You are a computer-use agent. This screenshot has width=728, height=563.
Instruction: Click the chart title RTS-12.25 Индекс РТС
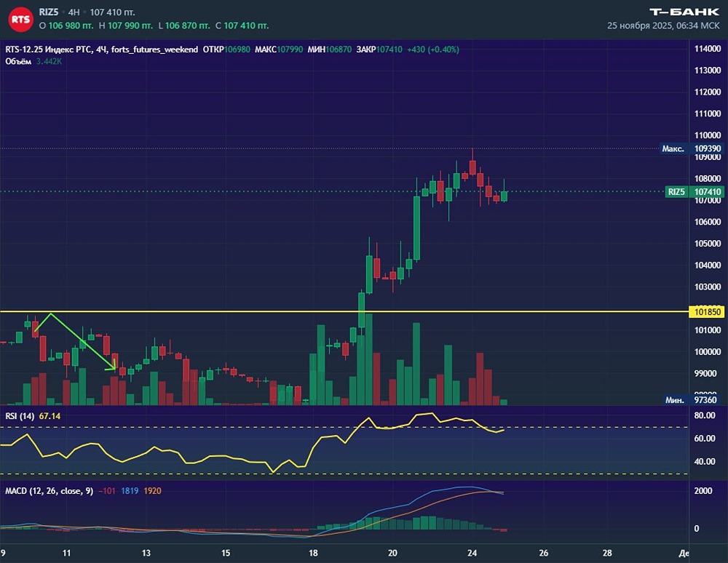[49, 49]
